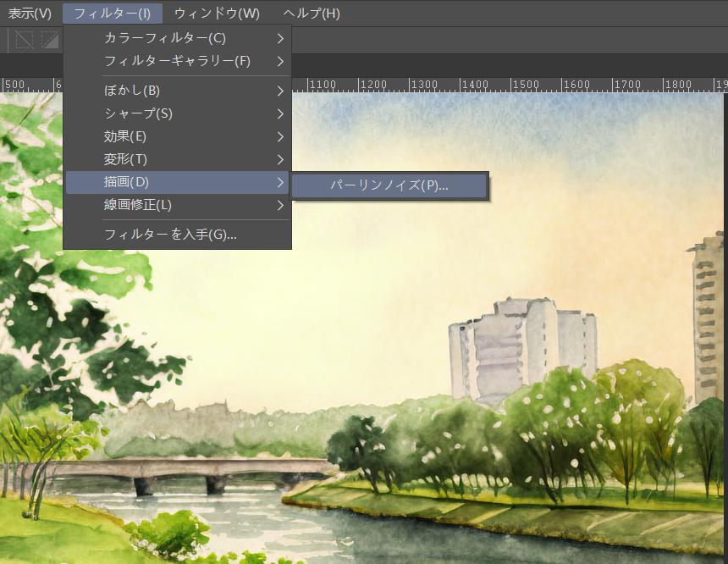Expand the 線画修正(L) submenu

coord(178,205)
